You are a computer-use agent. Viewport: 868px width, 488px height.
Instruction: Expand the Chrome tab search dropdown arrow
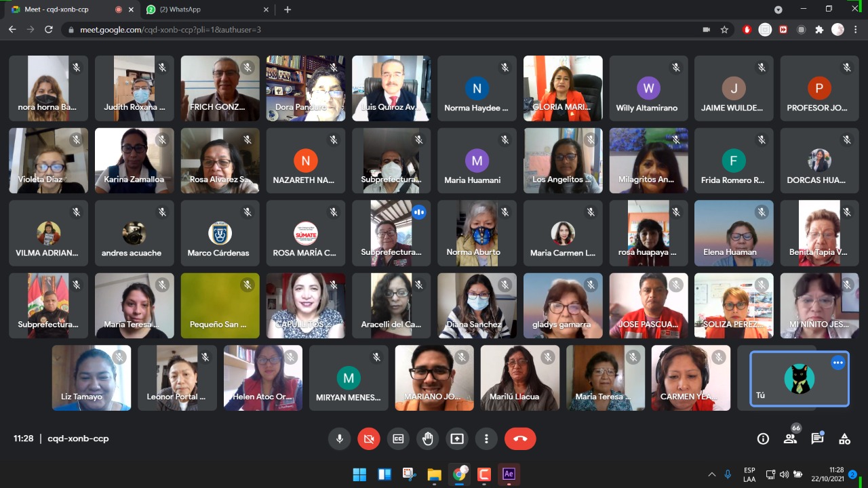(778, 9)
